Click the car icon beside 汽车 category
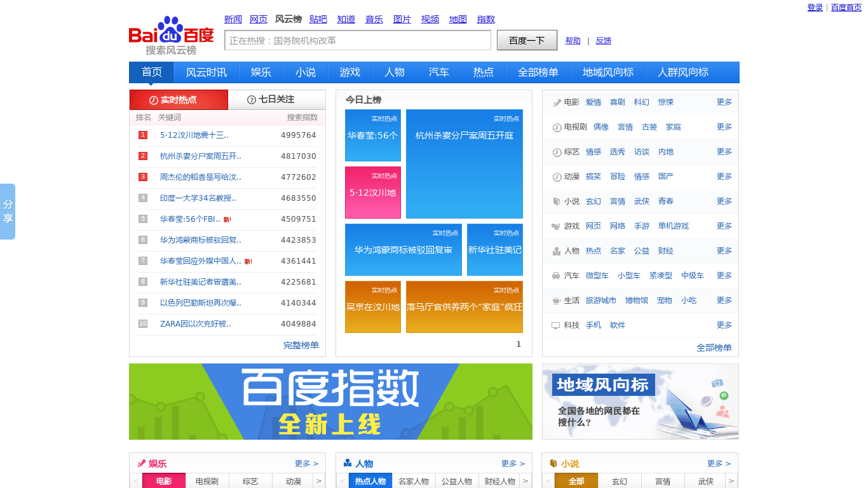The image size is (868, 488). 557,276
